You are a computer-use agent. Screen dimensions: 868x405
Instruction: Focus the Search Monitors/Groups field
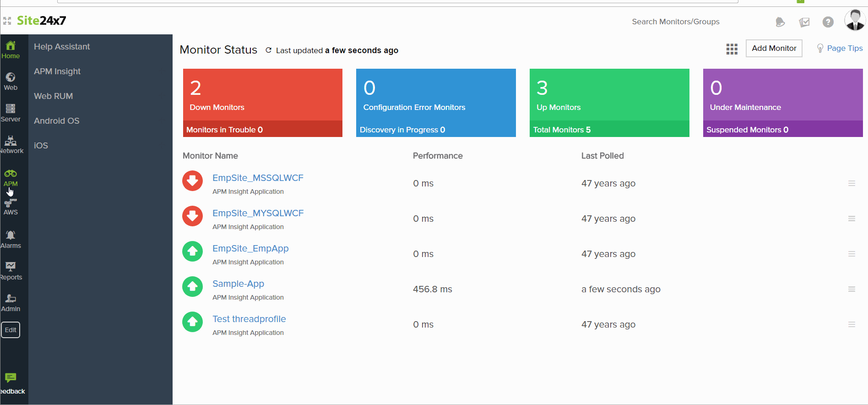point(675,22)
